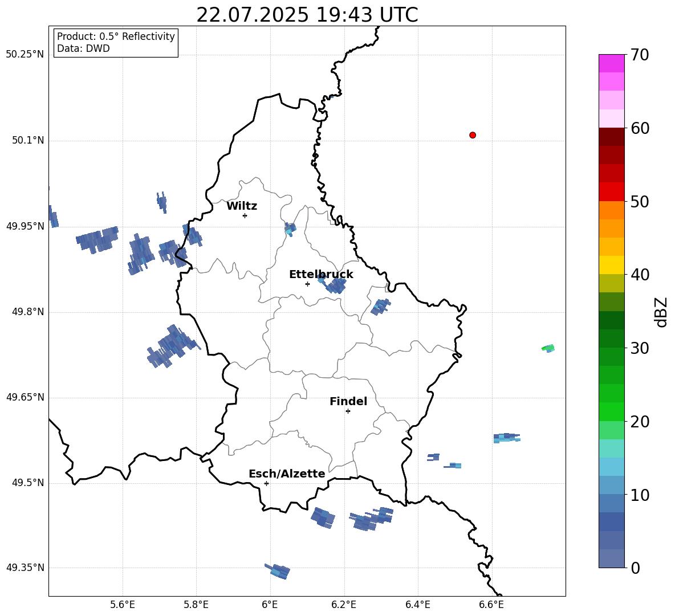Click the colorbar tick label 40
The image size is (675, 616).
click(640, 275)
